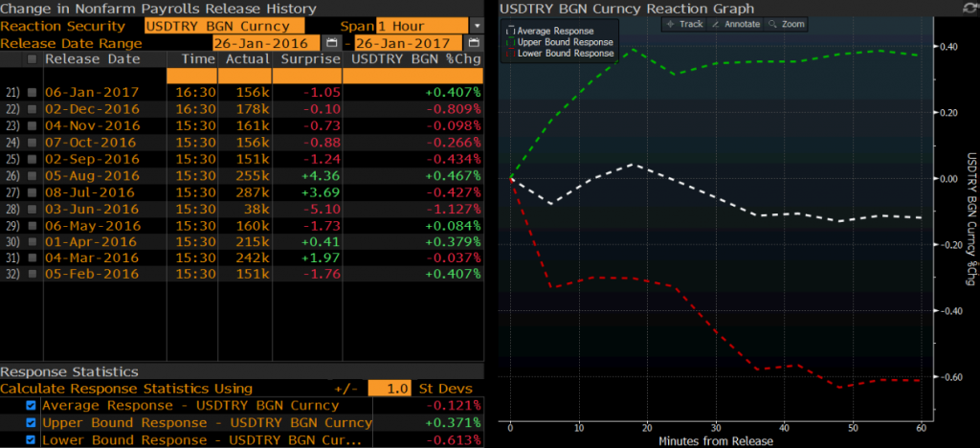Check the 06-May-2016 row checkbox

32,225
